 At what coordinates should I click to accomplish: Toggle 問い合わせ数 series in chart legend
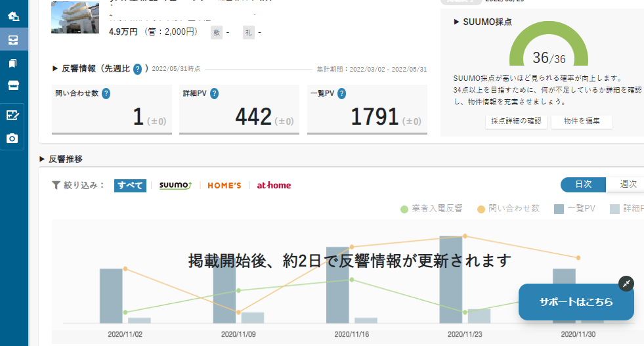coord(509,209)
